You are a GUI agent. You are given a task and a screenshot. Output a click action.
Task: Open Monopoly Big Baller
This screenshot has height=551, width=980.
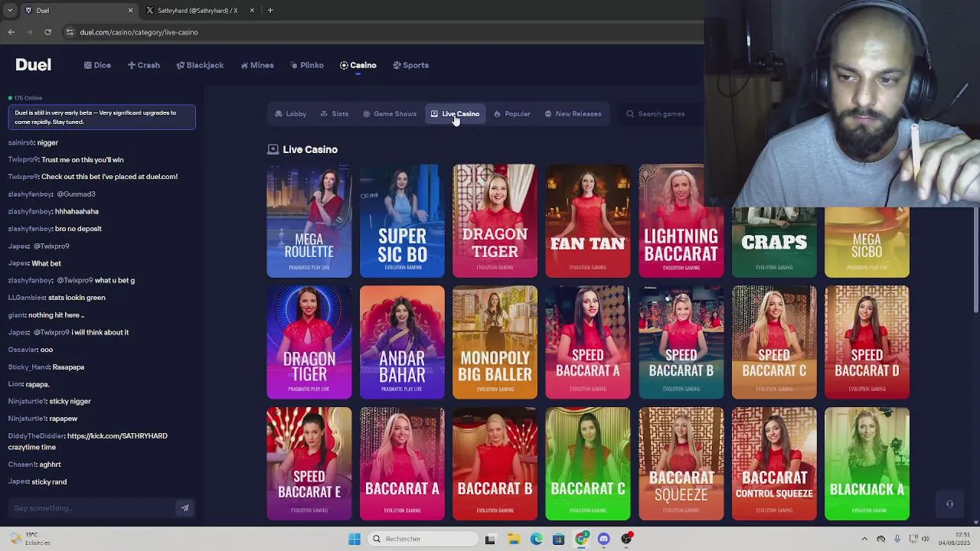coord(495,342)
